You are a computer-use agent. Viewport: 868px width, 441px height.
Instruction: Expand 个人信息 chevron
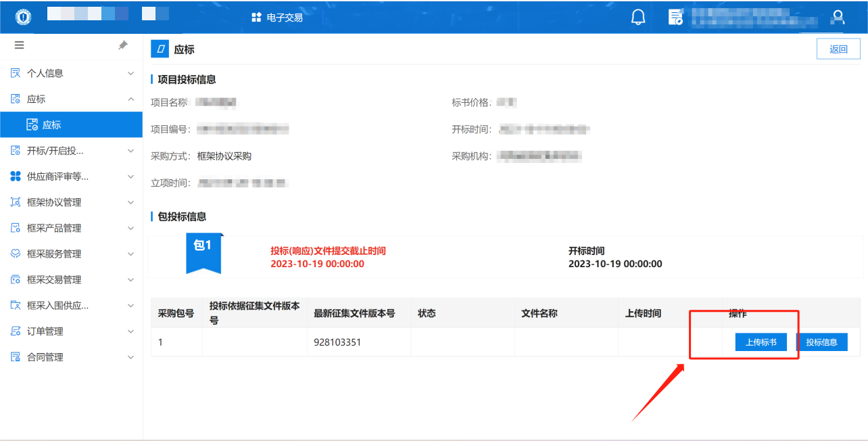click(x=131, y=73)
